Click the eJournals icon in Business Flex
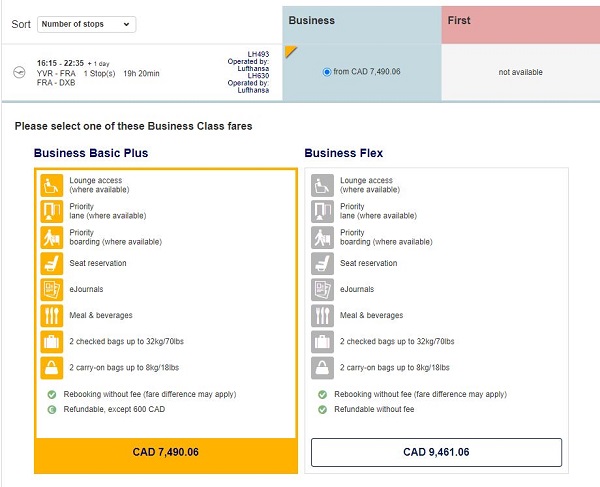The image size is (600, 487). (322, 289)
